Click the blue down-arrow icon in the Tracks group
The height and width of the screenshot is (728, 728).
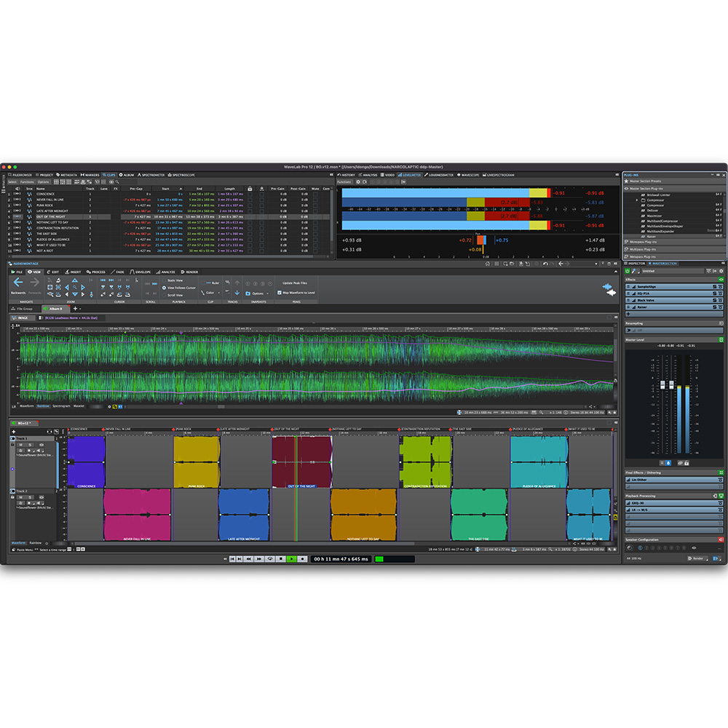(x=237, y=293)
